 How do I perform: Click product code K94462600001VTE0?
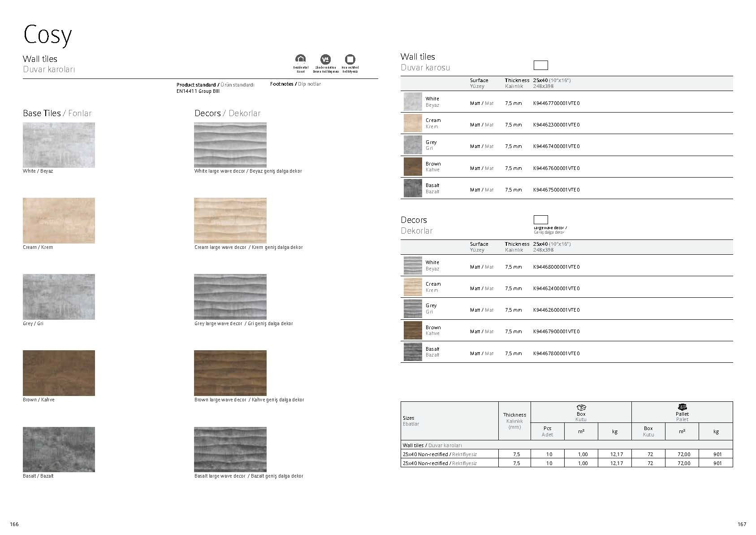click(556, 310)
